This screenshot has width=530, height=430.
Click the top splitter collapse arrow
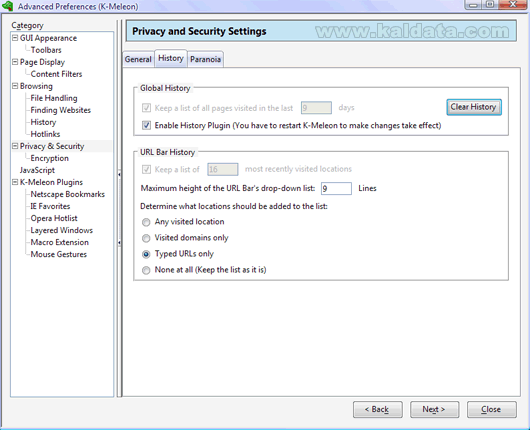pos(119,174)
